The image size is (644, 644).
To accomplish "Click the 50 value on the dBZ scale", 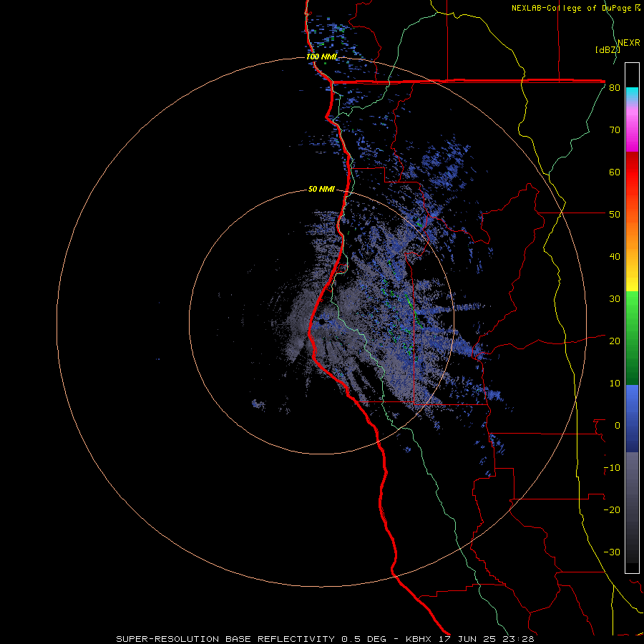I will pos(615,215).
